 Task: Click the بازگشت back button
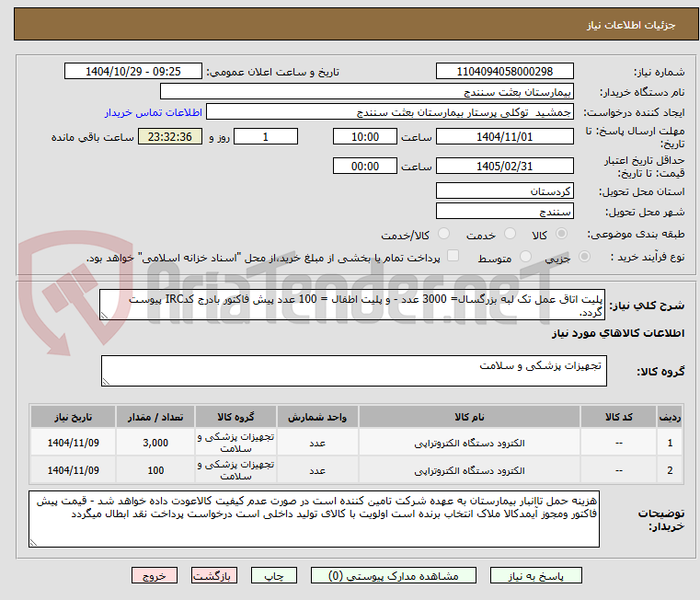tap(213, 575)
